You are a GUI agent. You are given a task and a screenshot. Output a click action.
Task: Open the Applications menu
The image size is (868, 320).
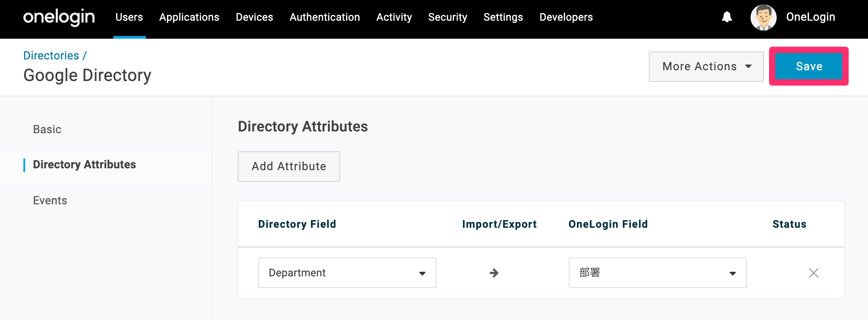point(189,17)
